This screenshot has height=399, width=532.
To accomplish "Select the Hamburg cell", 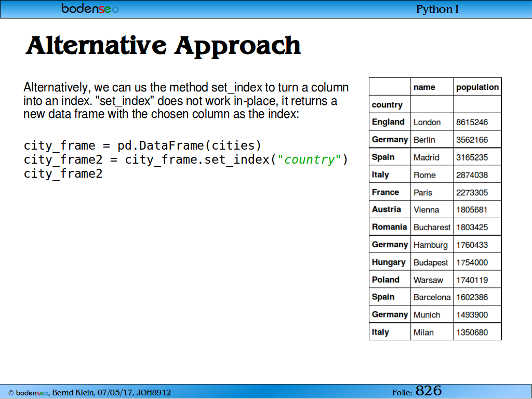I will click(x=431, y=245).
